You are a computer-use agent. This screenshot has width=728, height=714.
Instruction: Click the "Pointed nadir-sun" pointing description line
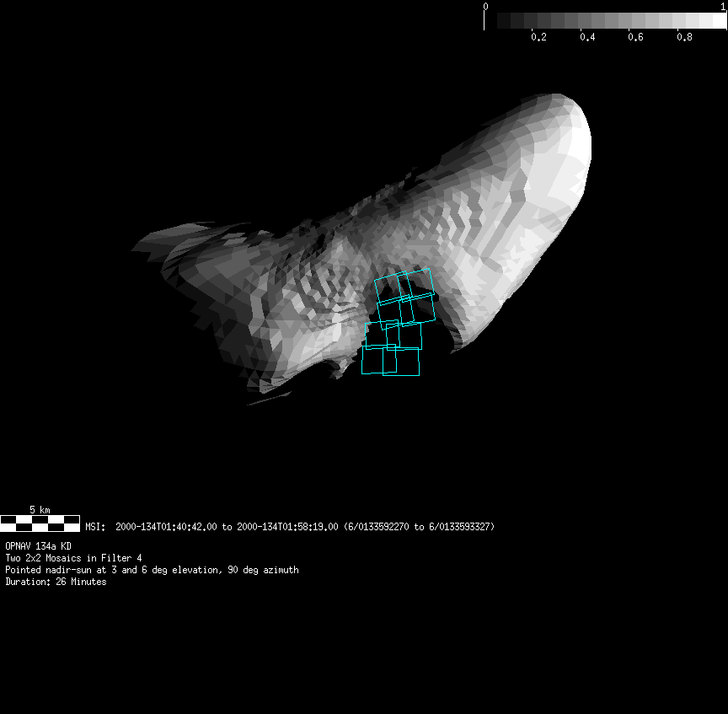(152, 570)
